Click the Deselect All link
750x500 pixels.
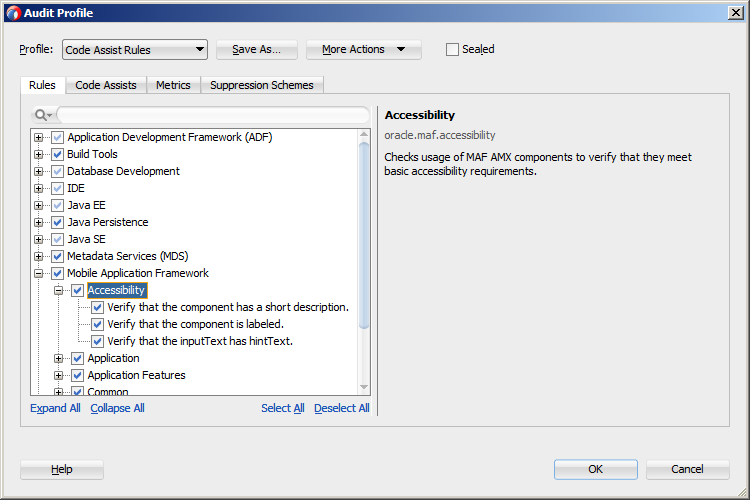point(342,408)
